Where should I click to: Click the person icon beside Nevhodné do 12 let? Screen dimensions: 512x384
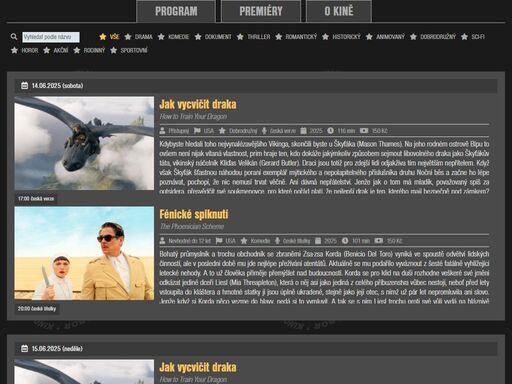(162, 241)
